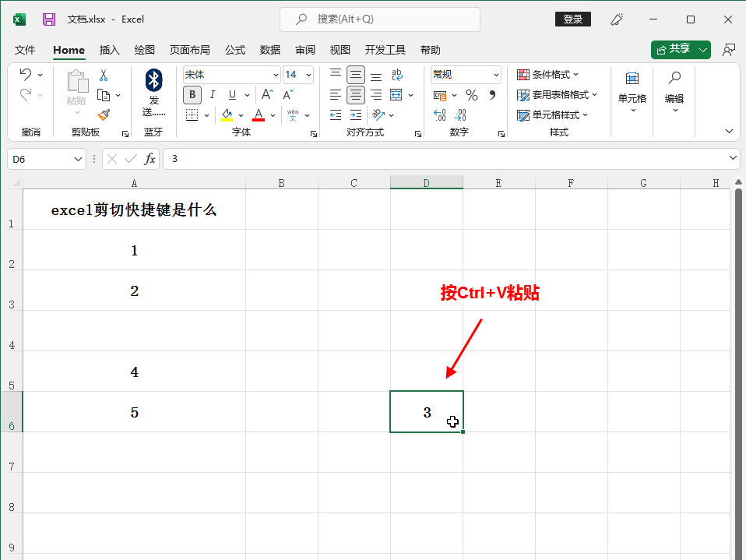746x560 pixels.
Task: Open the font dialog launcher in 字体 group
Action: click(314, 134)
